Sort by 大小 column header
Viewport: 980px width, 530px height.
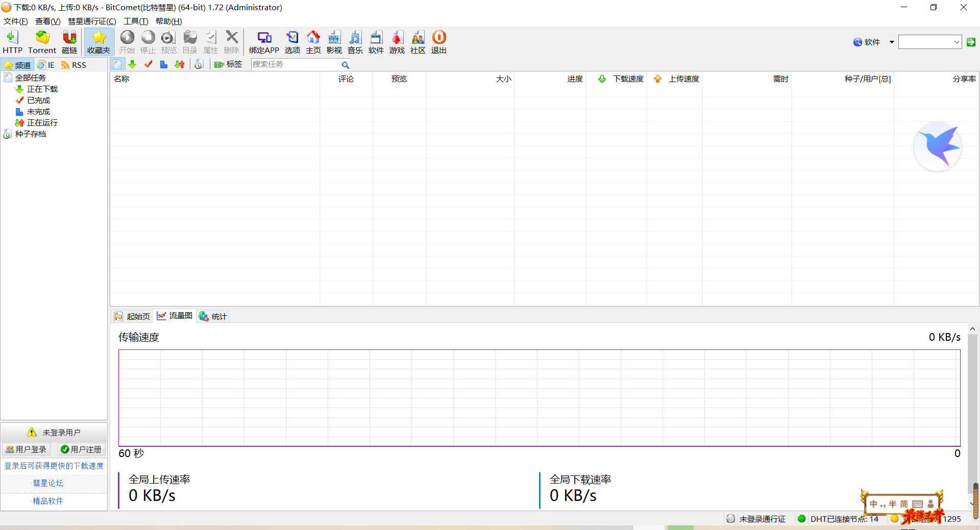(470, 79)
